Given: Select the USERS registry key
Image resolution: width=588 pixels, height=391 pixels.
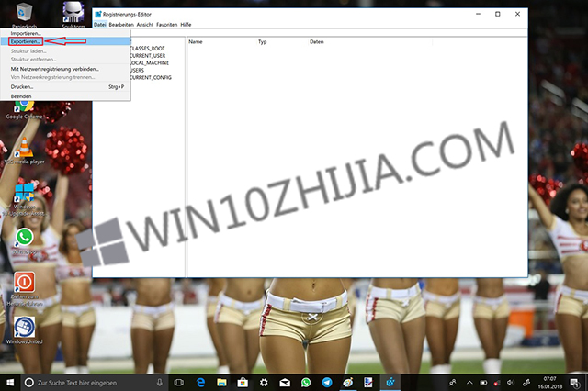Looking at the screenshot, I should pos(137,70).
